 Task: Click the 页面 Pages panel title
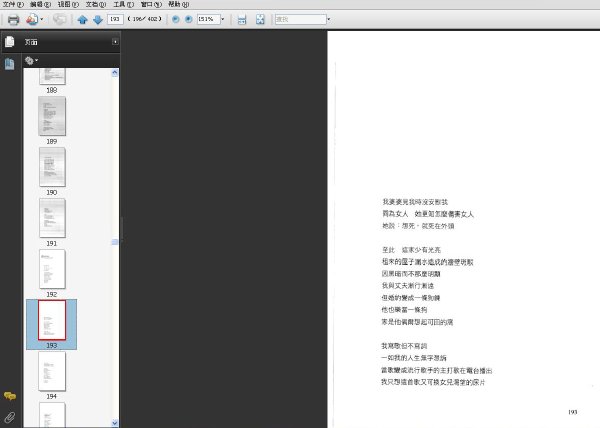tap(31, 42)
